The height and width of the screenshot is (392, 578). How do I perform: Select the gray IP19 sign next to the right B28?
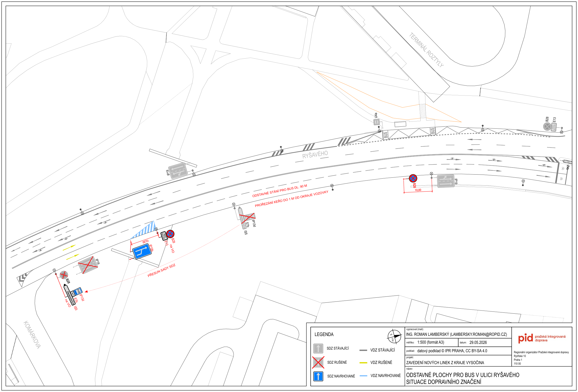(x=446, y=181)
